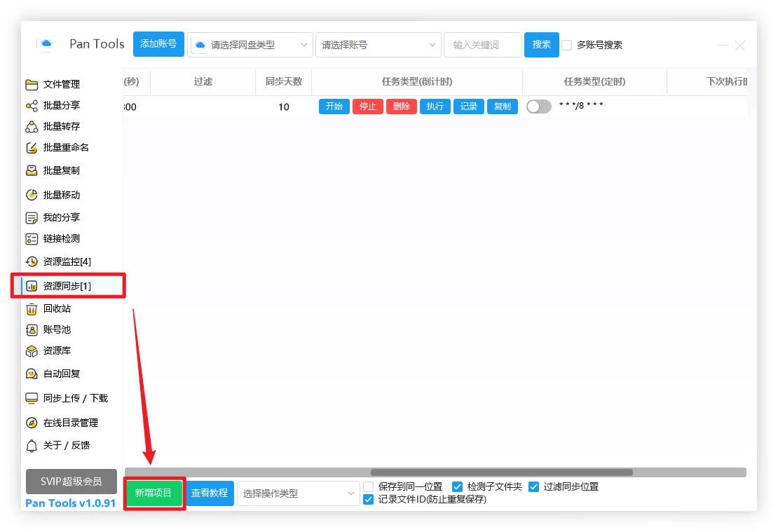Click the 回收站 trash icon
The width and height of the screenshot is (778, 532).
click(x=32, y=309)
